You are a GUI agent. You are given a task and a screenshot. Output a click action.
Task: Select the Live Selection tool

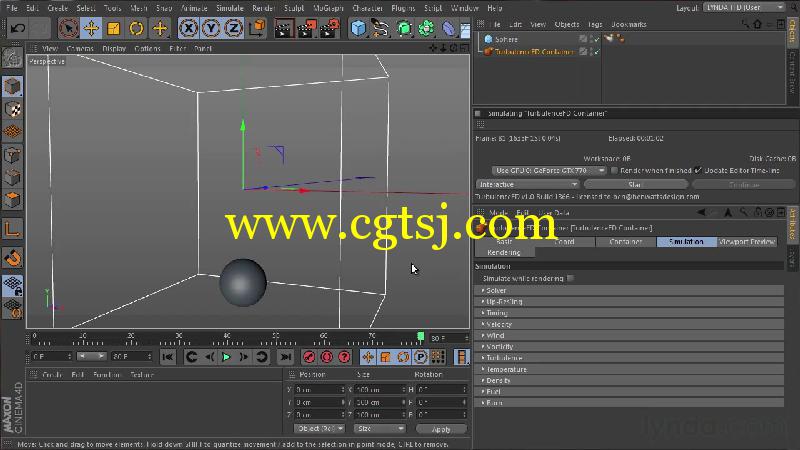(68, 28)
